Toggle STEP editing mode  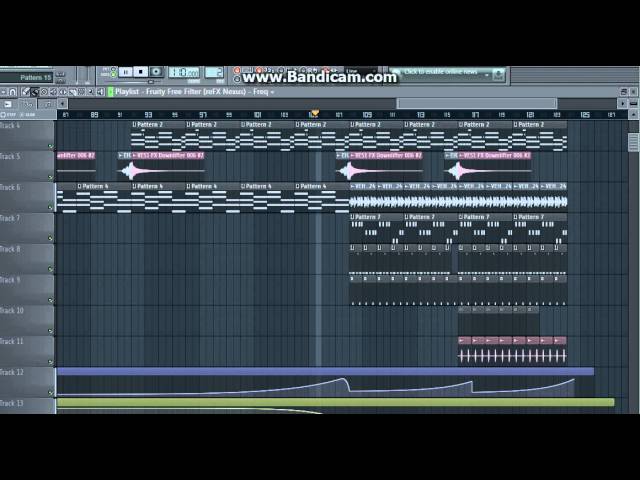[x=8, y=115]
